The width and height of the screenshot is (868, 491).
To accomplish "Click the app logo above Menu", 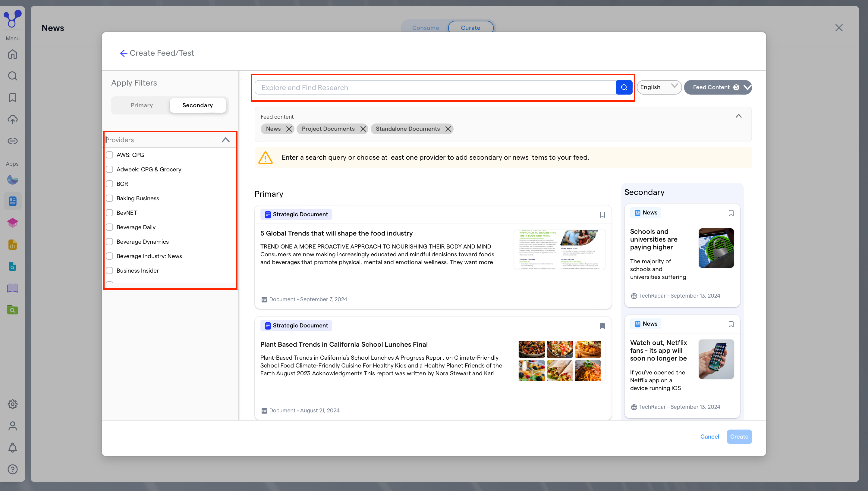I will coord(12,19).
